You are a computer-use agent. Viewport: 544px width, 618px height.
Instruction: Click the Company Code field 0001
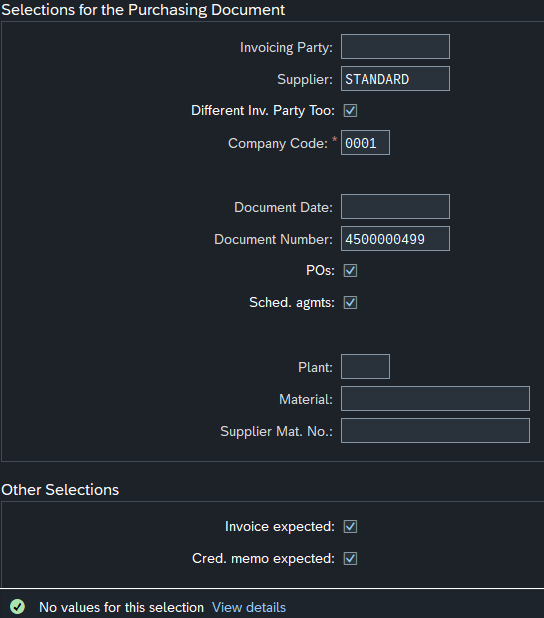(365, 143)
